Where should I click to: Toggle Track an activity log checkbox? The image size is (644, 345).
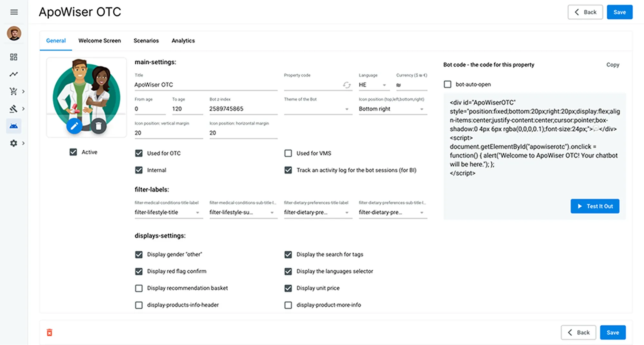click(x=288, y=170)
